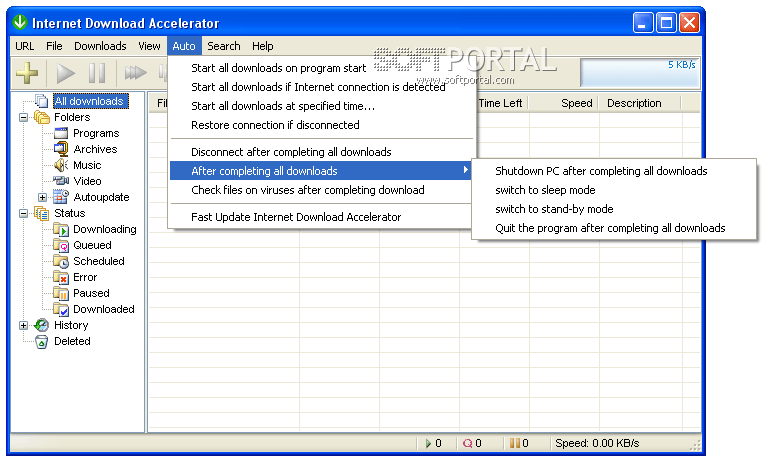Sort by Description column header
The width and height of the screenshot is (765, 464).
coord(640,103)
